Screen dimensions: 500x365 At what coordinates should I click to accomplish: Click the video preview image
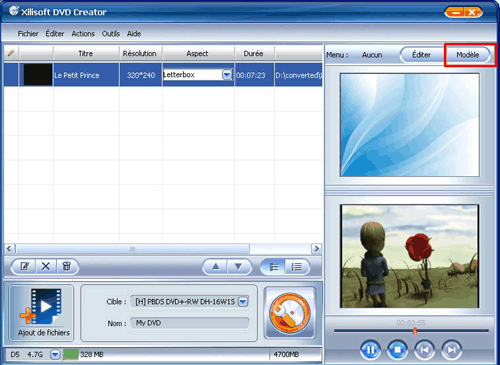point(410,256)
